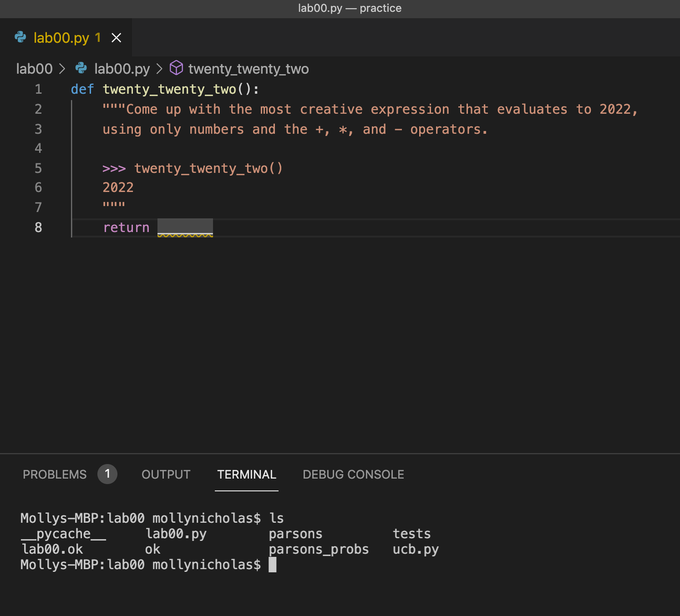Expand the breadcrumb chevron after lab00
This screenshot has height=616, width=680.
point(62,68)
